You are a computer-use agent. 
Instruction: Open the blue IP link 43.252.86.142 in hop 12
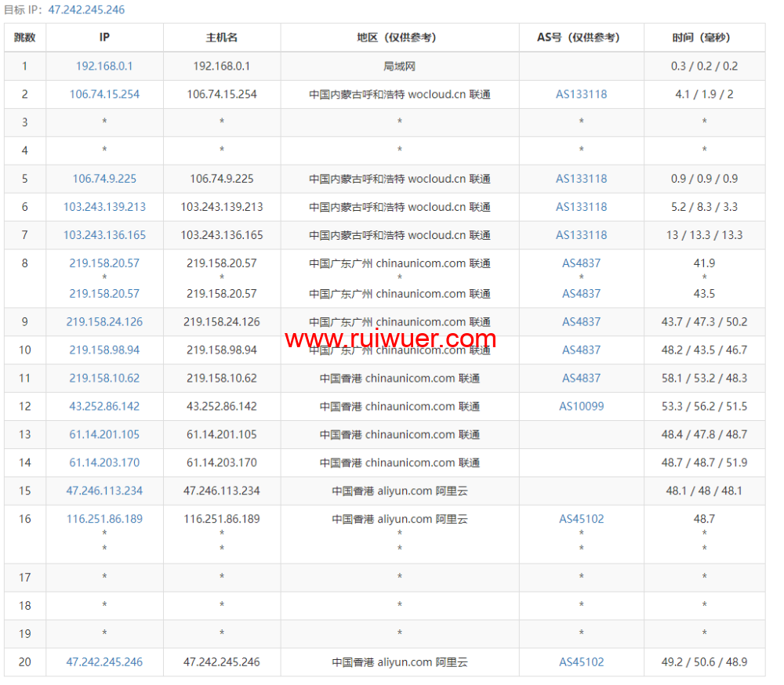pos(104,407)
